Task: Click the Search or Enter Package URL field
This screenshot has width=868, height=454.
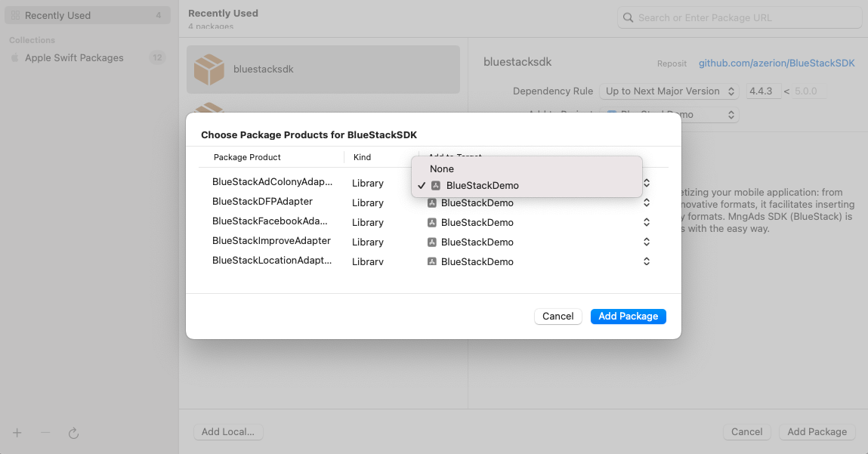Action: pyautogui.click(x=740, y=17)
